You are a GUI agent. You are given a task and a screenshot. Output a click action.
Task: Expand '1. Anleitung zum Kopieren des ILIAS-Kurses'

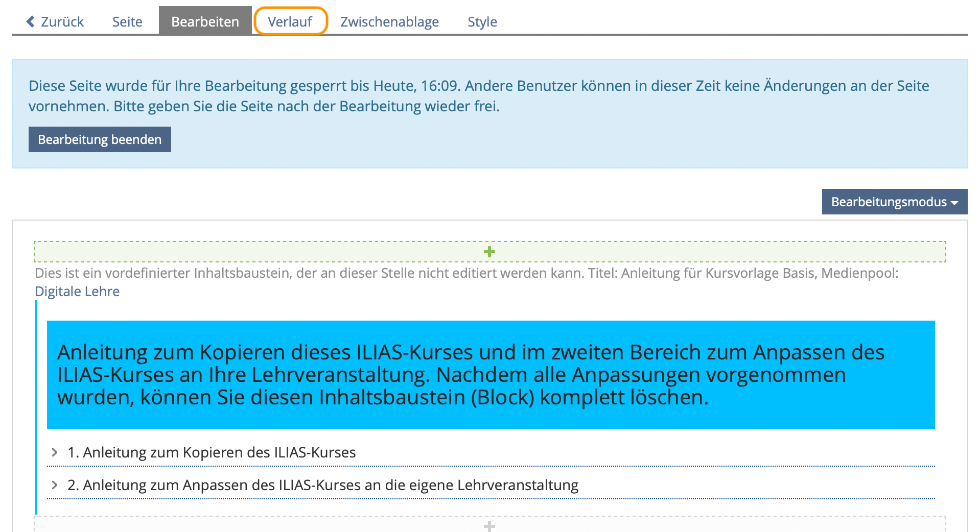[x=491, y=452]
